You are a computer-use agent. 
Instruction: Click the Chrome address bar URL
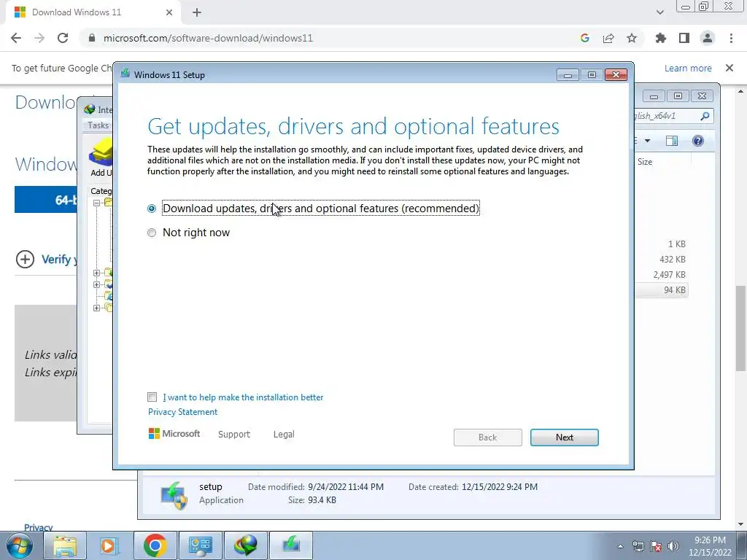(208, 38)
